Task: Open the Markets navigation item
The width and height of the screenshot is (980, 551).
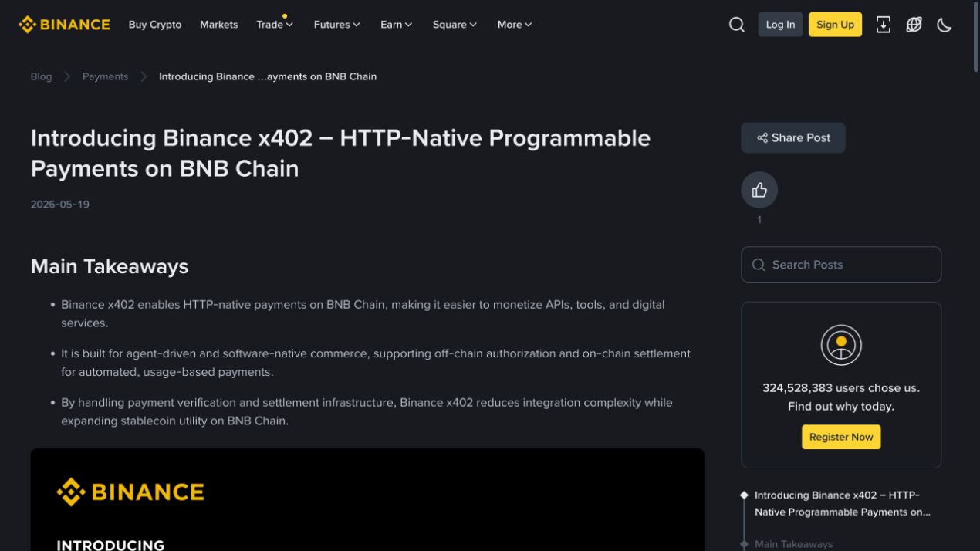Action: click(x=219, y=25)
